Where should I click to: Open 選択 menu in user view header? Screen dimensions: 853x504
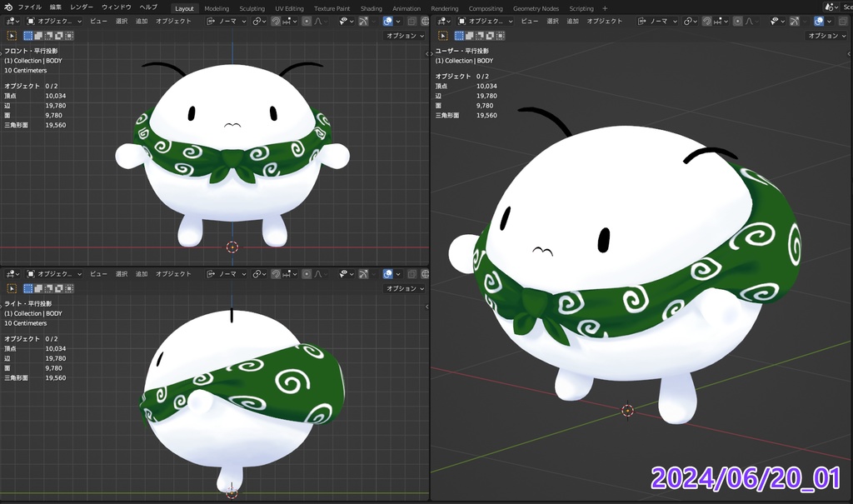553,21
